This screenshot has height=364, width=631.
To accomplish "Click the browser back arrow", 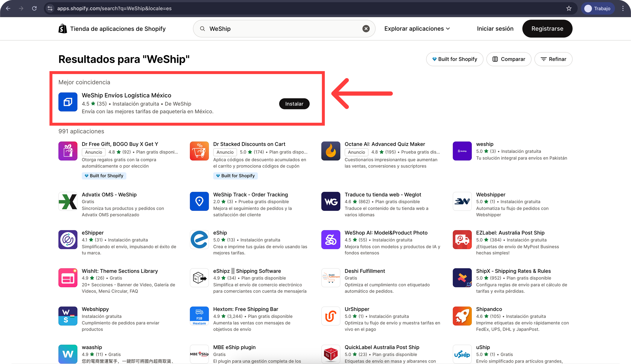I will point(8,9).
